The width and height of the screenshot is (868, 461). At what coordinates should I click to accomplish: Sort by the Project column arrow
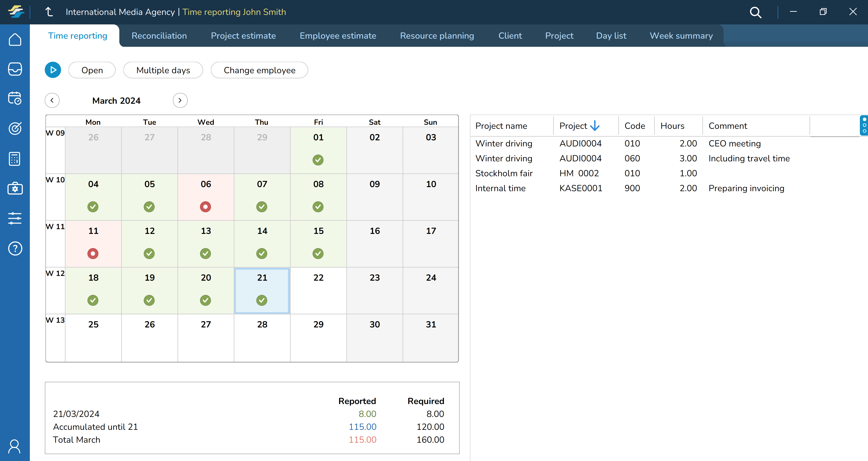click(595, 126)
